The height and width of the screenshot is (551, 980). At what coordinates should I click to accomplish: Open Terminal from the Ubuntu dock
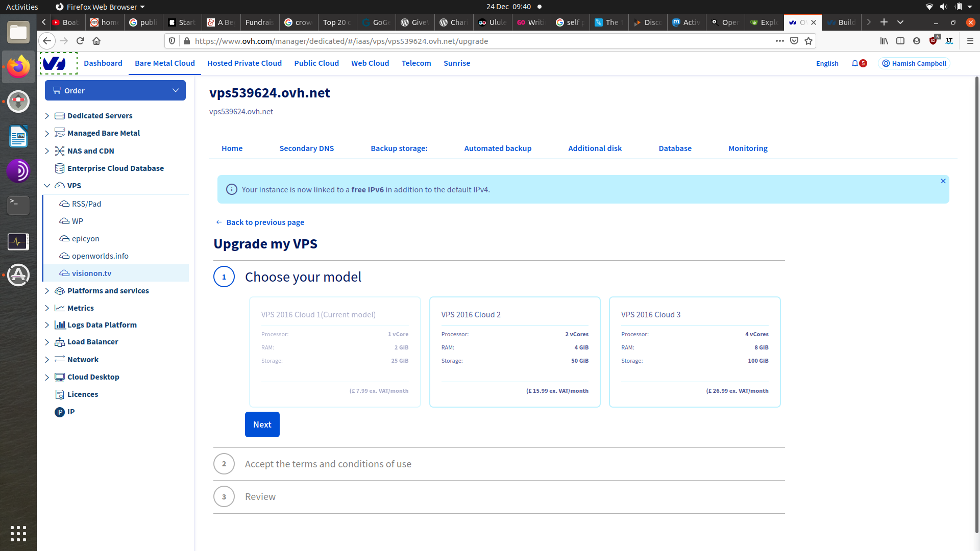coord(18,205)
